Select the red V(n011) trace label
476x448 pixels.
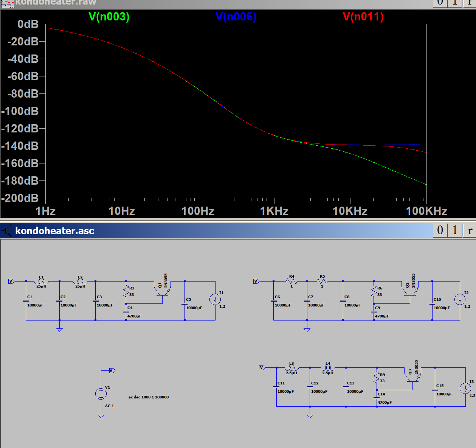pyautogui.click(x=363, y=17)
